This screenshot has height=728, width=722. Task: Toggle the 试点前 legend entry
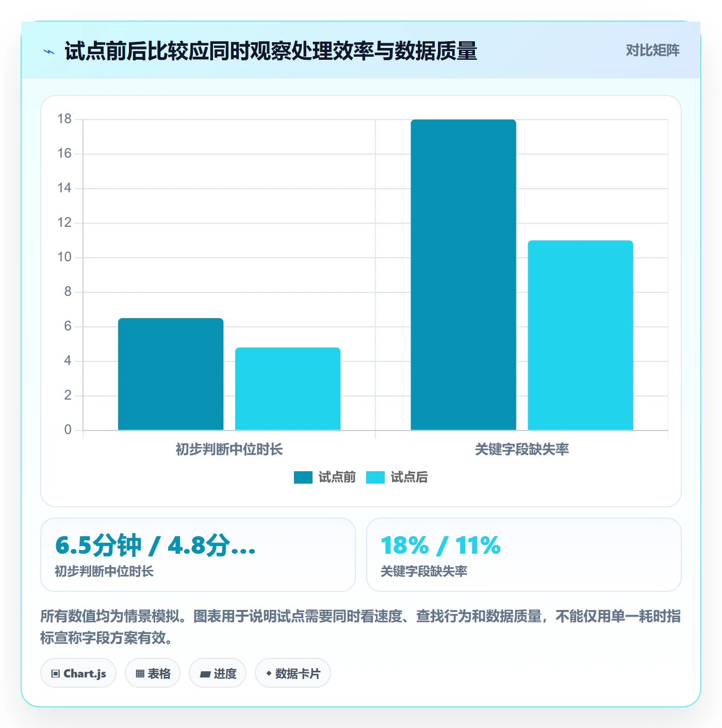click(325, 477)
